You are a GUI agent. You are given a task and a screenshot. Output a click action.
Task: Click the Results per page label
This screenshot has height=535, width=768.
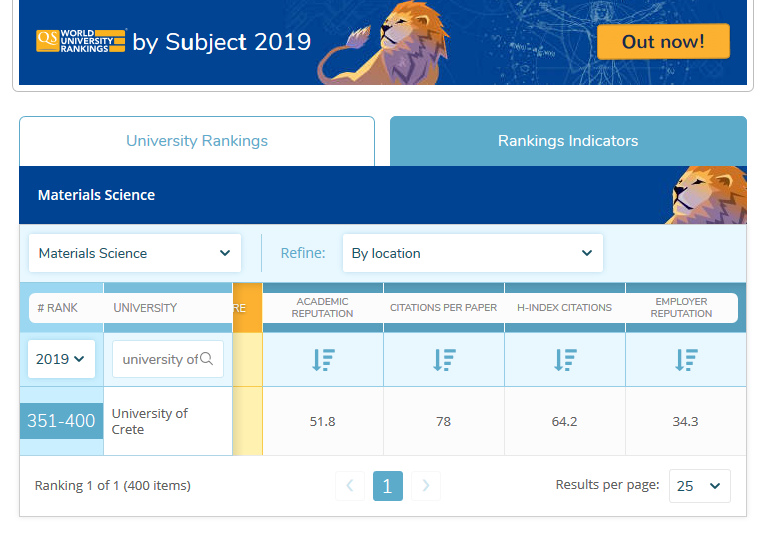[x=607, y=485]
